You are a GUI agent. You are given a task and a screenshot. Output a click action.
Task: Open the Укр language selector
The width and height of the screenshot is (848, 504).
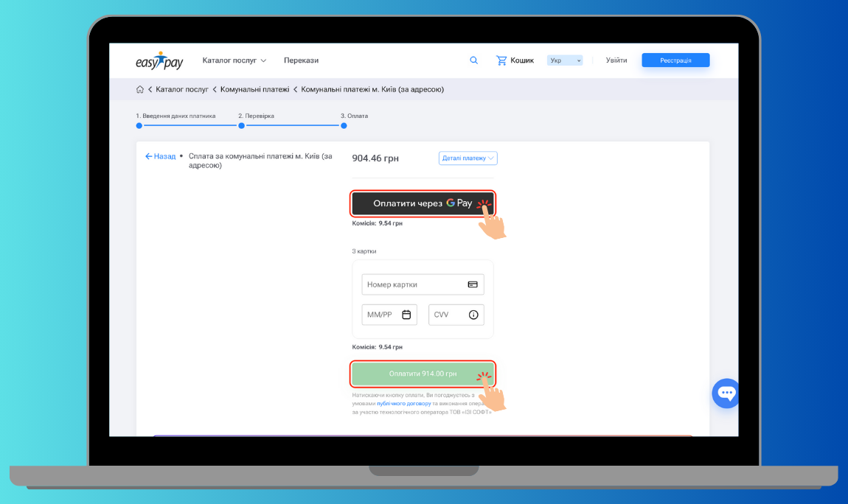pyautogui.click(x=565, y=60)
